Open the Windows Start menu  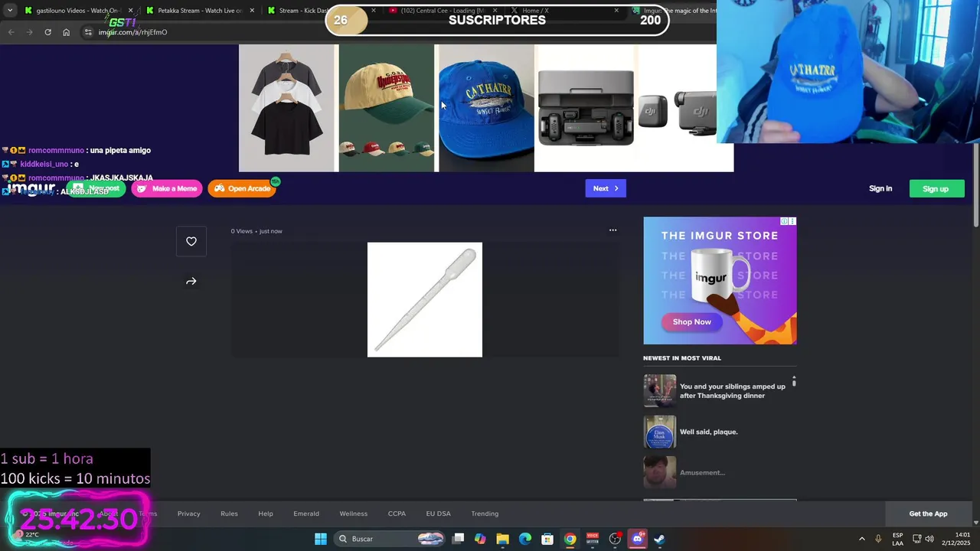tap(321, 539)
